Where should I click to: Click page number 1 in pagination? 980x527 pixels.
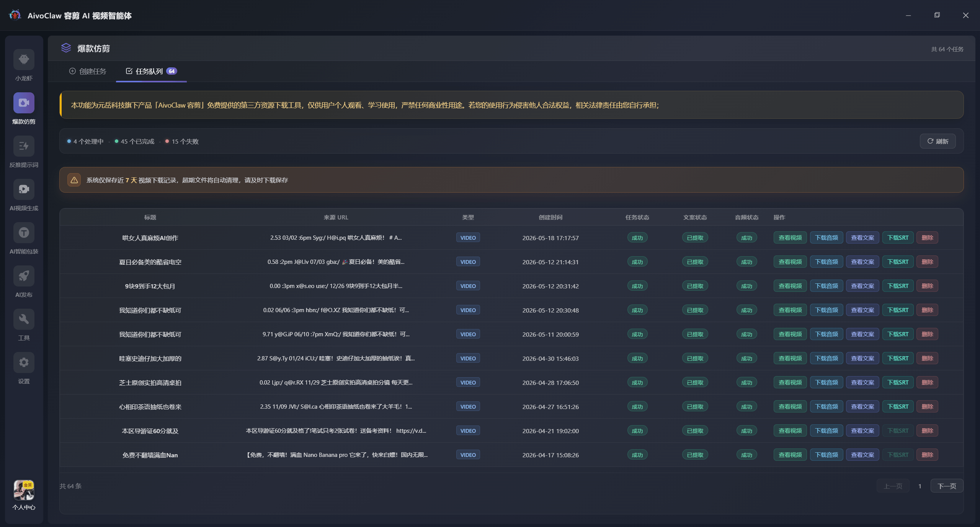click(x=920, y=486)
